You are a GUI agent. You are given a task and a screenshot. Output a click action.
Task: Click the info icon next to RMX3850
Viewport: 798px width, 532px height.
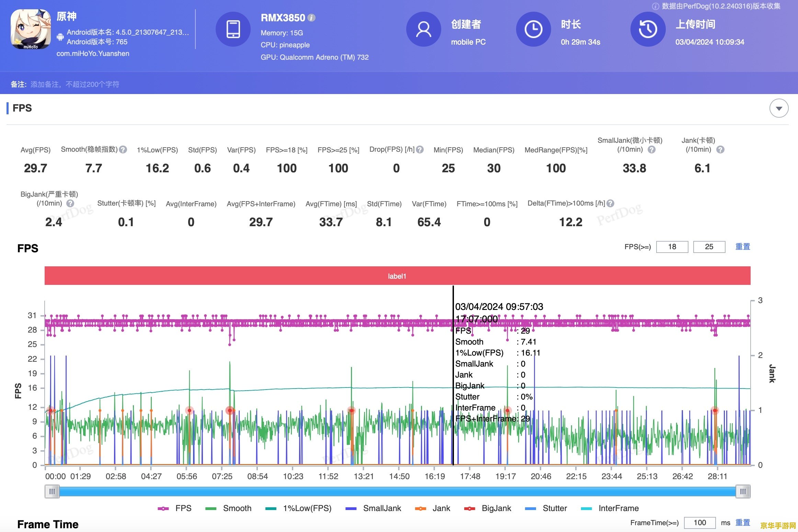311,18
